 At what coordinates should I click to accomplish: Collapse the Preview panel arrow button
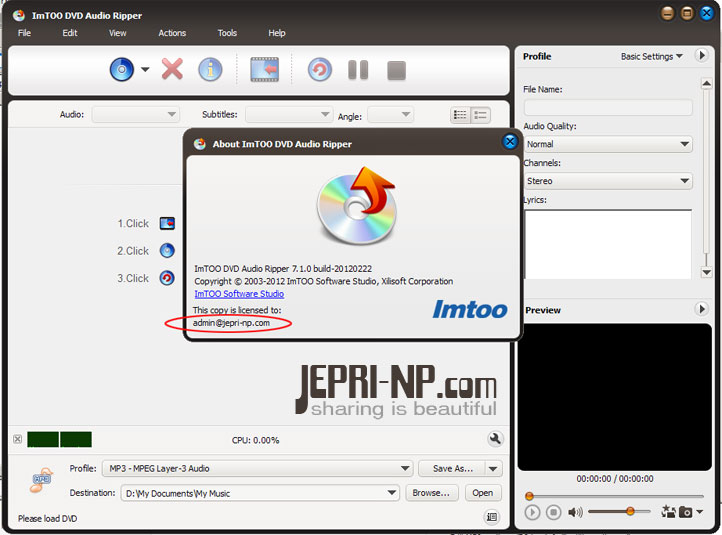702,309
